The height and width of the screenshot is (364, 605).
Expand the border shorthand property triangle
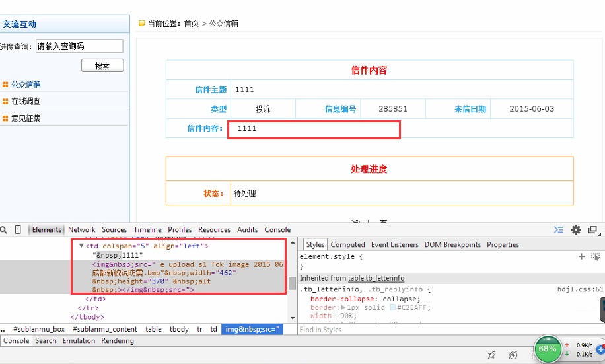click(343, 307)
